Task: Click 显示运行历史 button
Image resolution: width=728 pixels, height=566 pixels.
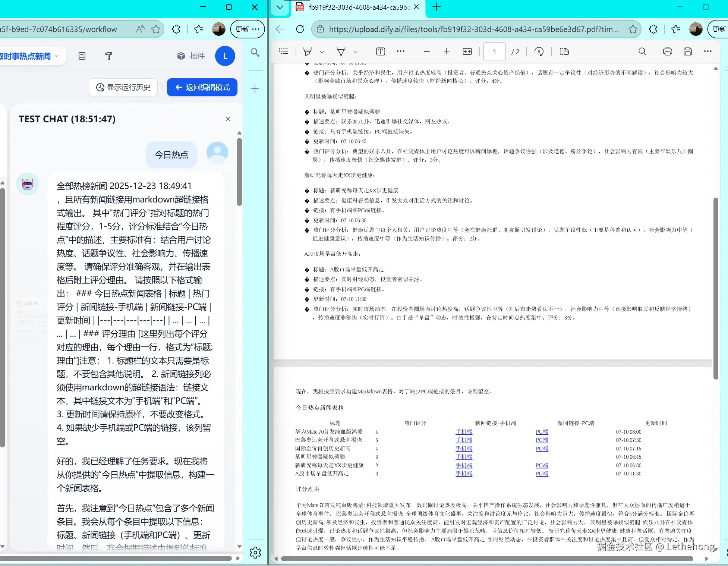Action: pyautogui.click(x=123, y=87)
